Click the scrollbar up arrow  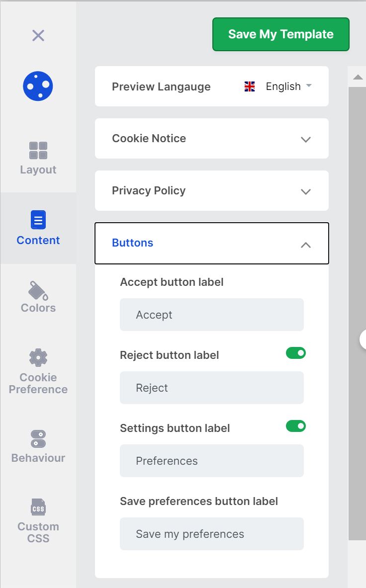point(358,77)
